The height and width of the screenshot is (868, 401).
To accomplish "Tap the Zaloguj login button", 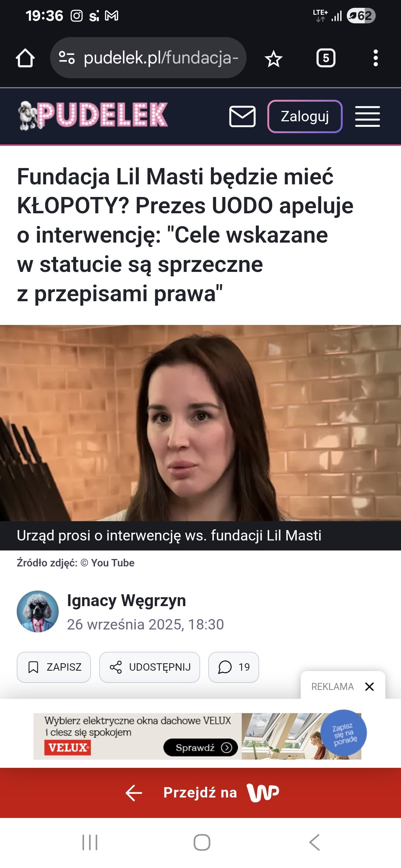I will [305, 116].
